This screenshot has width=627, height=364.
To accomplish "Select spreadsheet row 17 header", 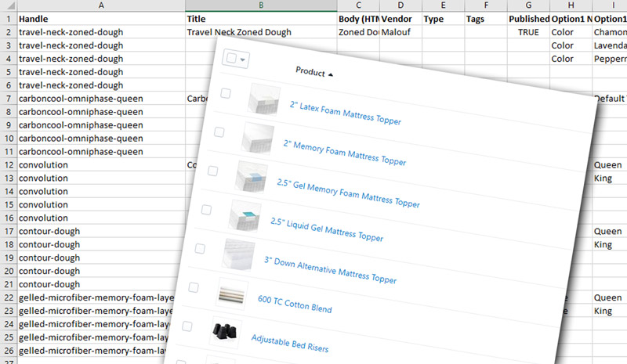I will pos(9,231).
